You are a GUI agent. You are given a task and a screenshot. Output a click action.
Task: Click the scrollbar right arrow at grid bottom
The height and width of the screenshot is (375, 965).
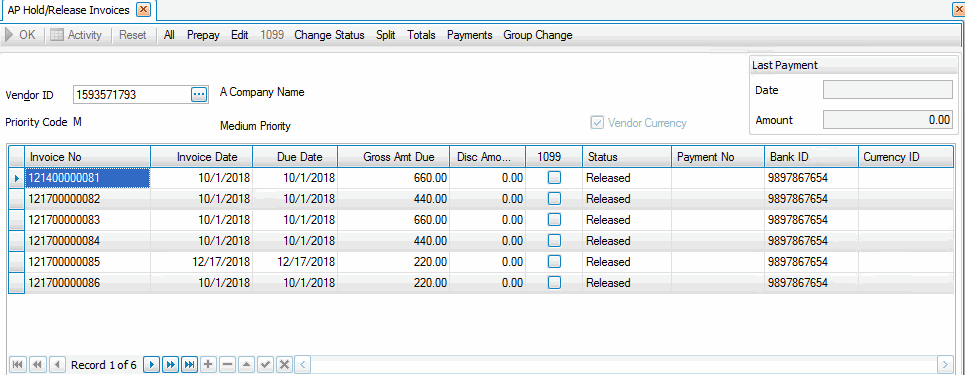point(945,365)
